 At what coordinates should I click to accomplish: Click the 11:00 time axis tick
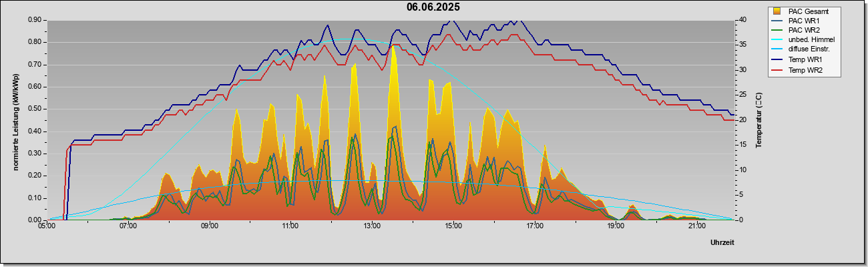coord(290,227)
